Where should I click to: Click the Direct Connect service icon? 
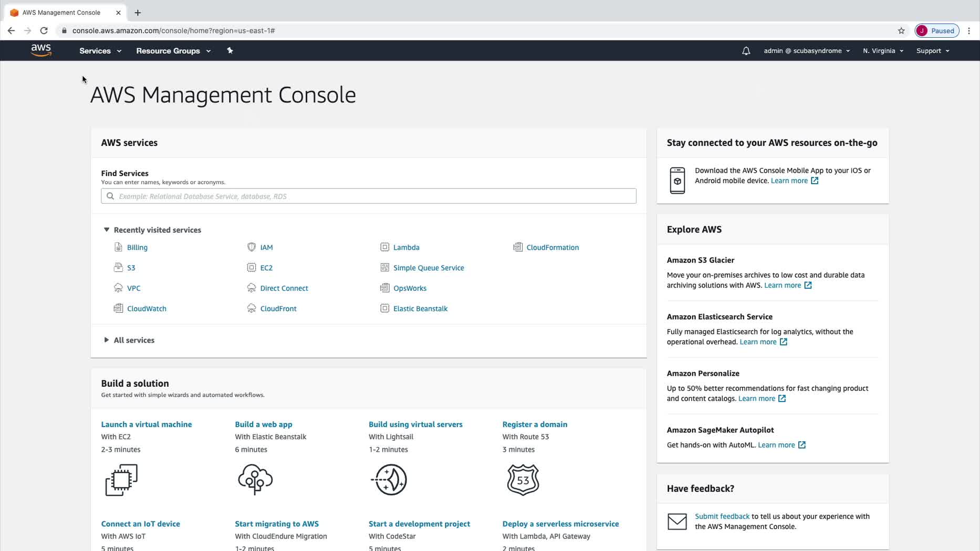click(x=252, y=288)
